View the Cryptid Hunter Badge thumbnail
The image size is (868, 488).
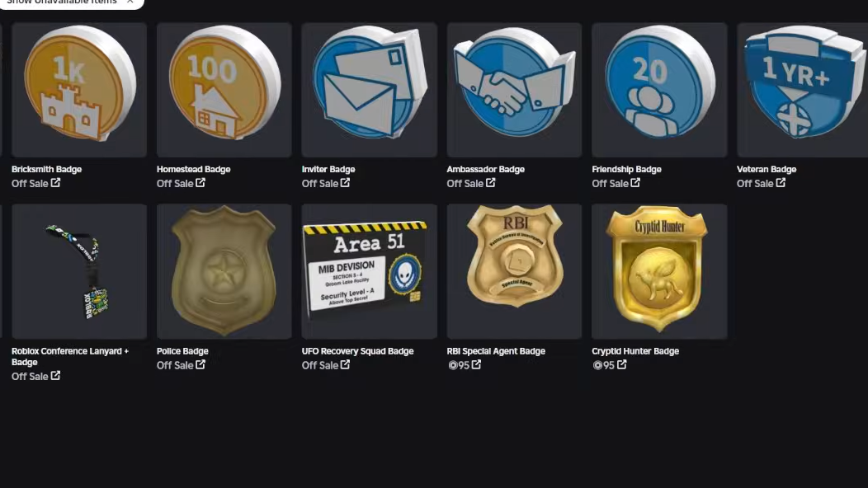tap(659, 271)
